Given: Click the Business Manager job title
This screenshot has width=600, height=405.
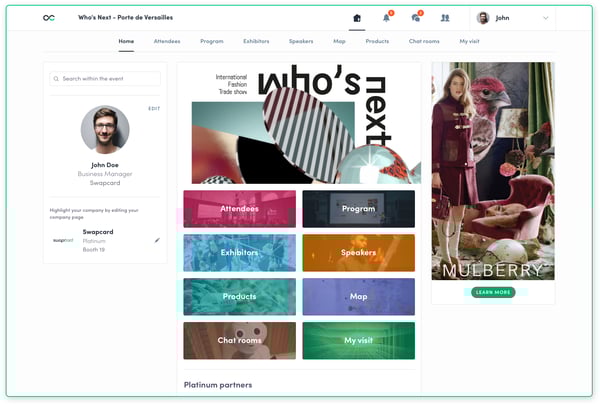Looking at the screenshot, I should (105, 174).
